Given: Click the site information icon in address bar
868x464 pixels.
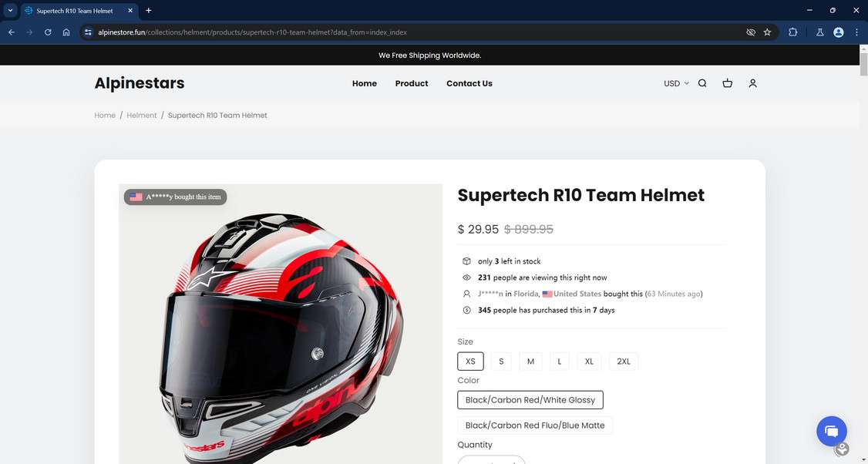Looking at the screenshot, I should [x=88, y=32].
